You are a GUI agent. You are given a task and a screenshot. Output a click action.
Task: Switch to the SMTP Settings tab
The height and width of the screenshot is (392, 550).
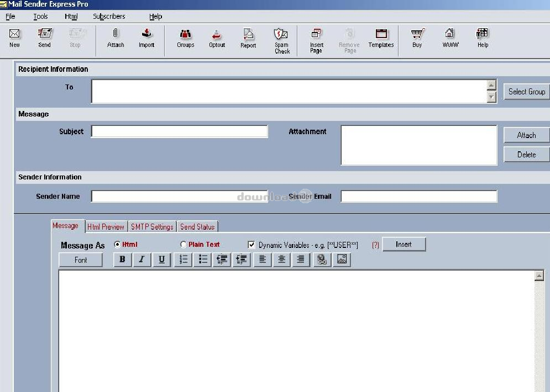(152, 227)
